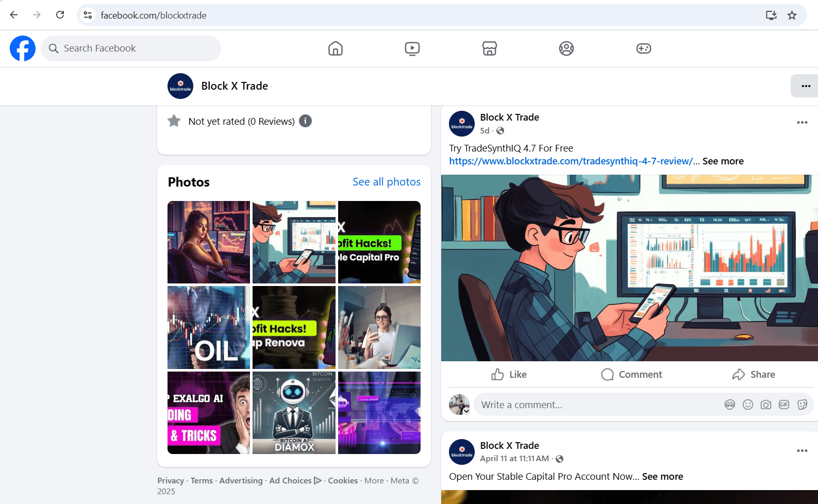The image size is (818, 504).
Task: Add a sticker to the comment
Action: click(802, 405)
